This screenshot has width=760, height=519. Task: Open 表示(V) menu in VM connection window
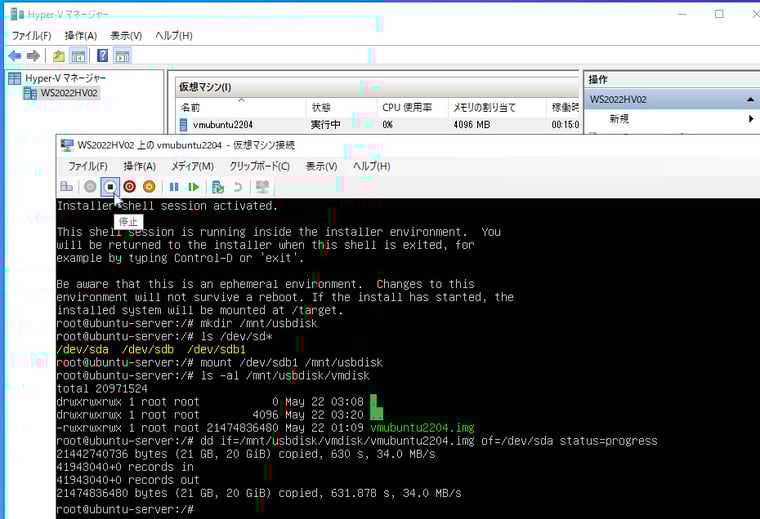coord(321,166)
